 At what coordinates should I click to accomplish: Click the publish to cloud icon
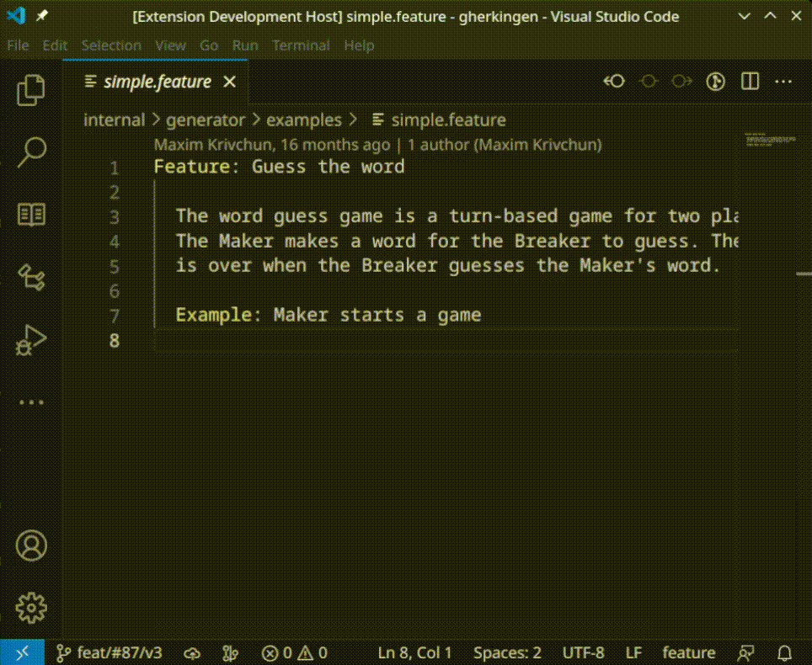(x=192, y=653)
